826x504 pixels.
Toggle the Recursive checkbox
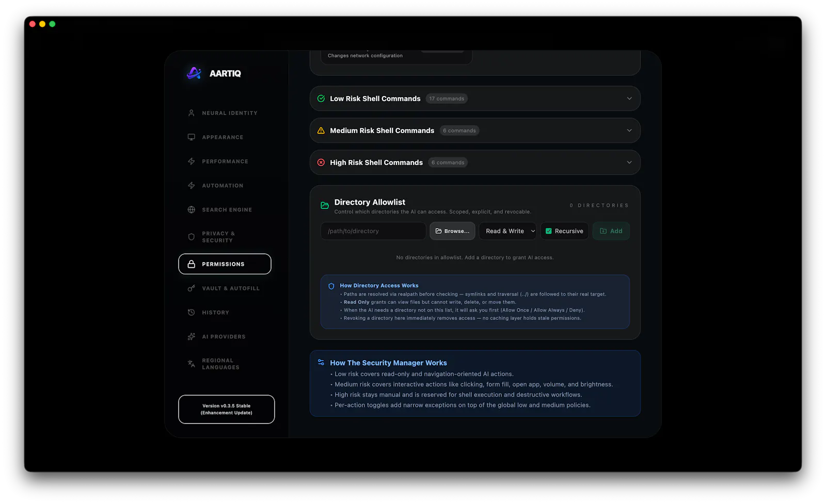(x=549, y=231)
